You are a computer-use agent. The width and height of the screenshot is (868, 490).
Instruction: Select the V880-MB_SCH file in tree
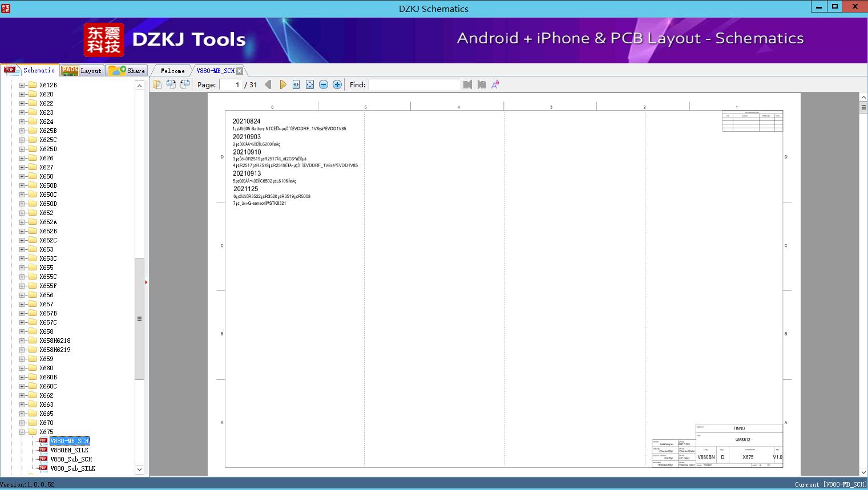pos(70,441)
